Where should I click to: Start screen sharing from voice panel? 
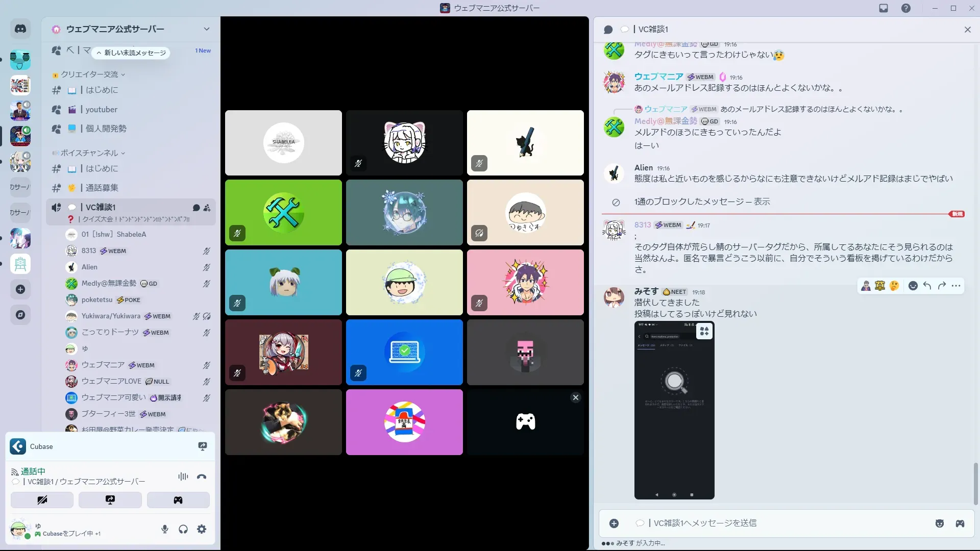(x=110, y=500)
